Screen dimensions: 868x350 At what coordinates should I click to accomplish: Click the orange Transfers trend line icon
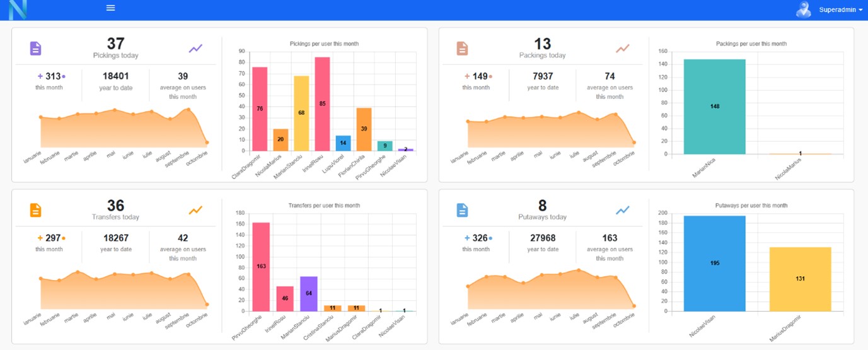[x=195, y=210]
